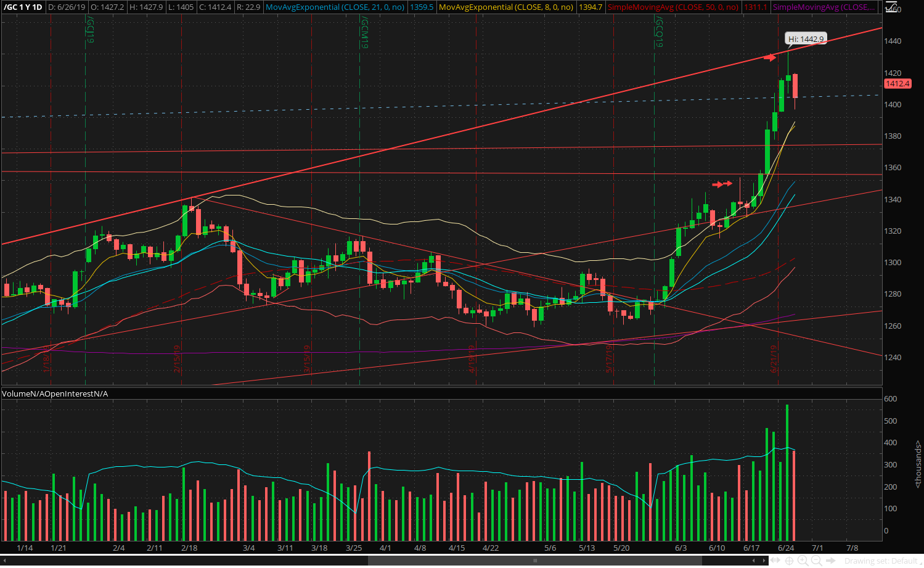Open the studies icon at top right

tap(890, 7)
